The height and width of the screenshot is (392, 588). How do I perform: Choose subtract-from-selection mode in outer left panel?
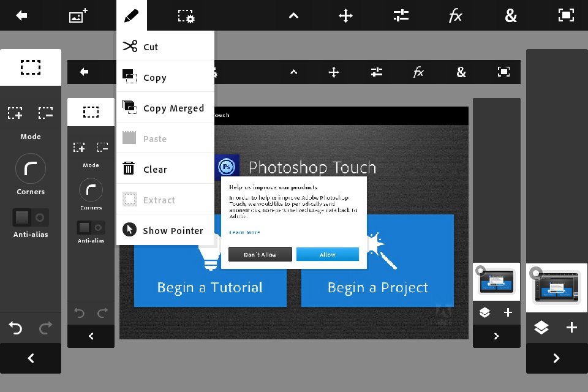[x=45, y=113]
